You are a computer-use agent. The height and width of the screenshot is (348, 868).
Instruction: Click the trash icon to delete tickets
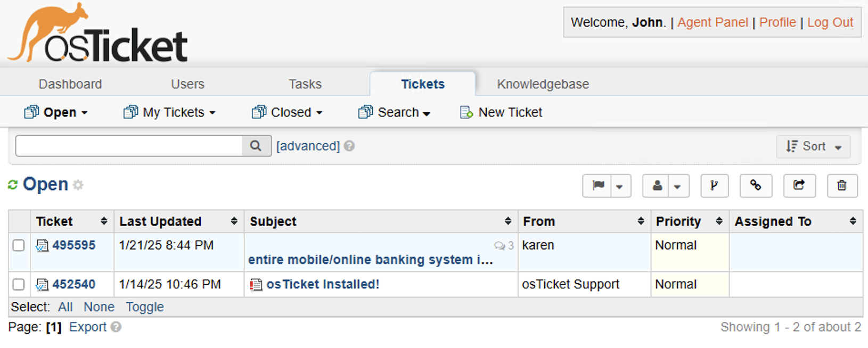coord(842,186)
